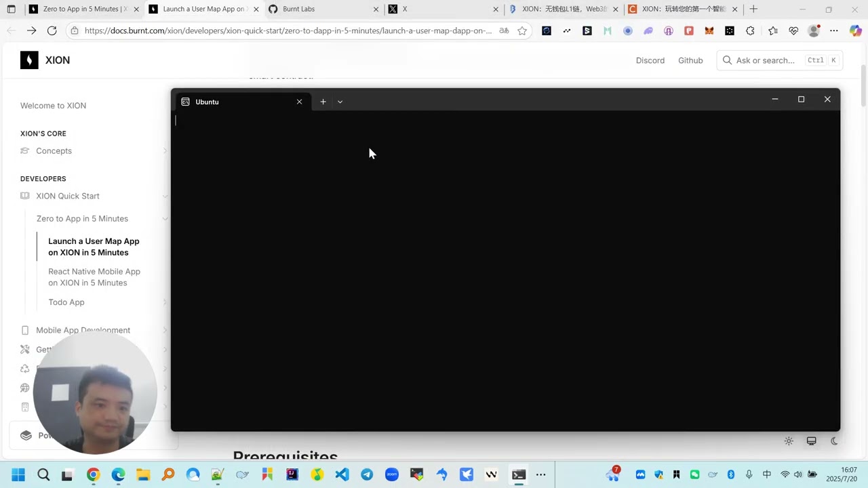Click the address bar URL
868x488 pixels.
pyautogui.click(x=288, y=30)
